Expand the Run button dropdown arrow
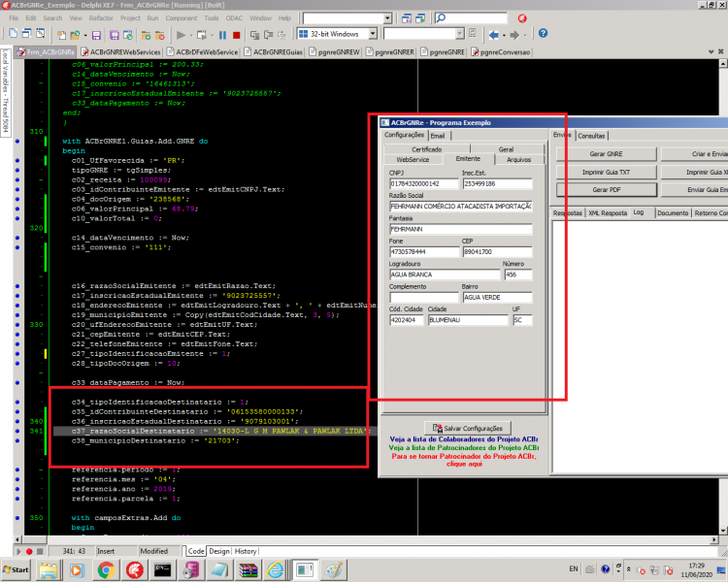Screen dimensions: 728x582 tap(191, 35)
